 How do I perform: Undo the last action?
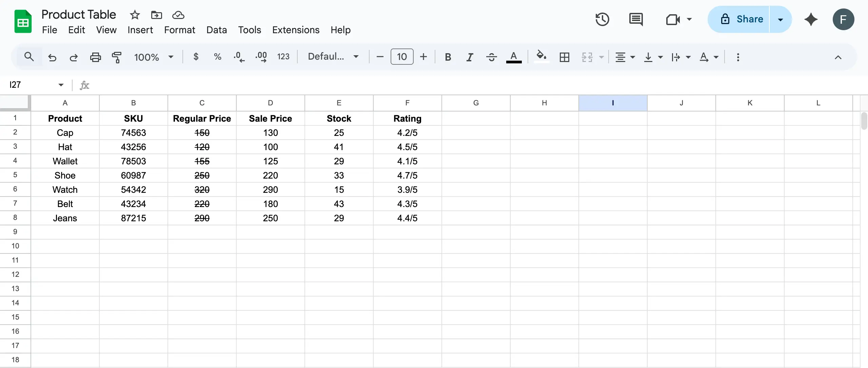(52, 57)
